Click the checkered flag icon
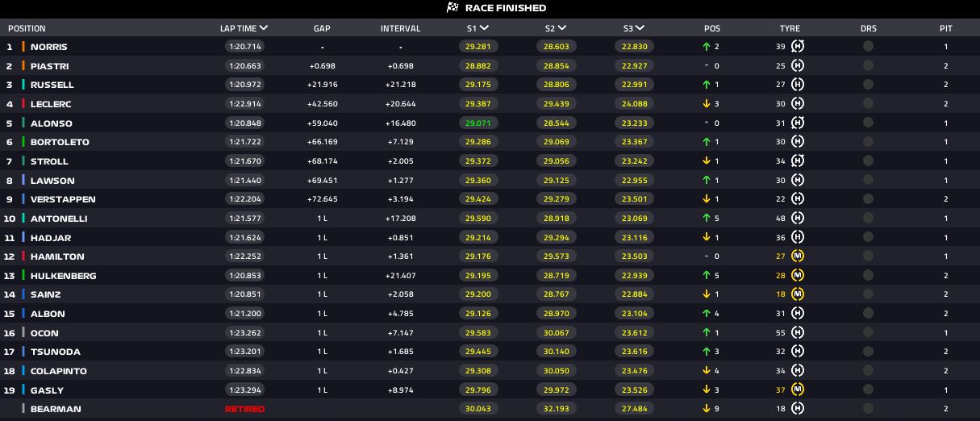Screen dimensions: 980x421 452,8
